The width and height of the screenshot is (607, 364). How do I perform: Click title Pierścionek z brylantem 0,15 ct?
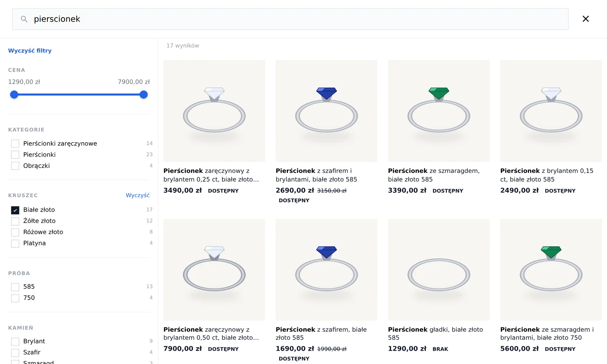point(547,175)
